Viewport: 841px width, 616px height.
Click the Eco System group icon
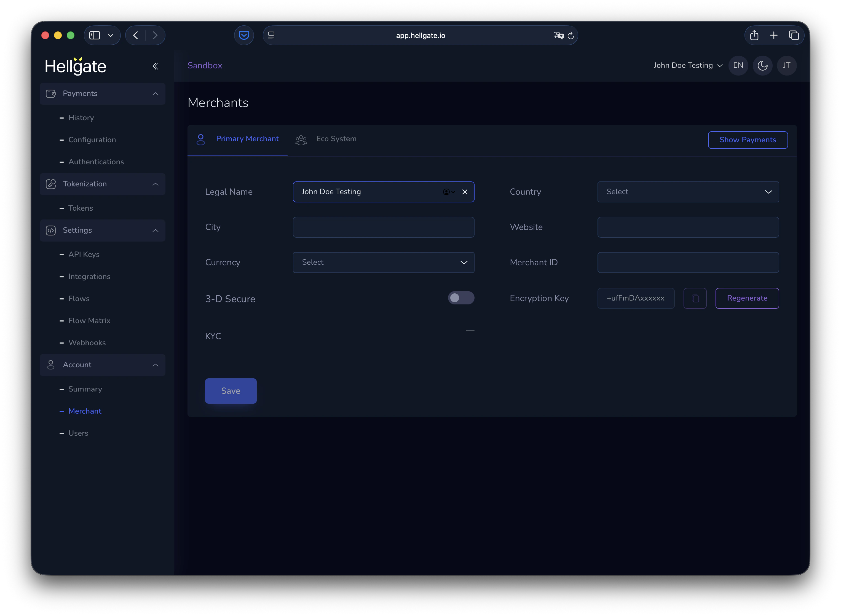301,140
